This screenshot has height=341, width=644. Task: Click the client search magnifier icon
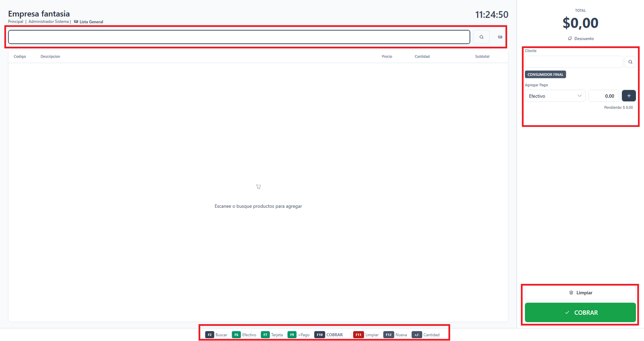tap(630, 62)
